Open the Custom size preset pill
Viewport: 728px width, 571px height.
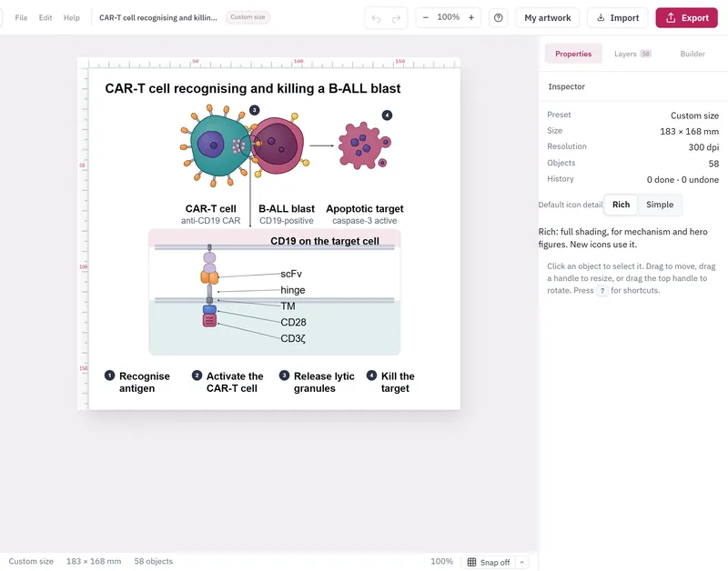[x=248, y=17]
